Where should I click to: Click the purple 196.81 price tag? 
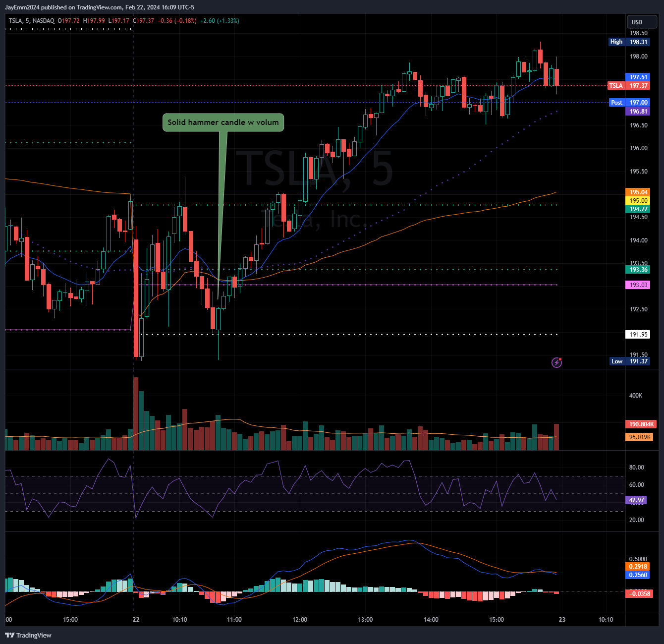click(638, 112)
